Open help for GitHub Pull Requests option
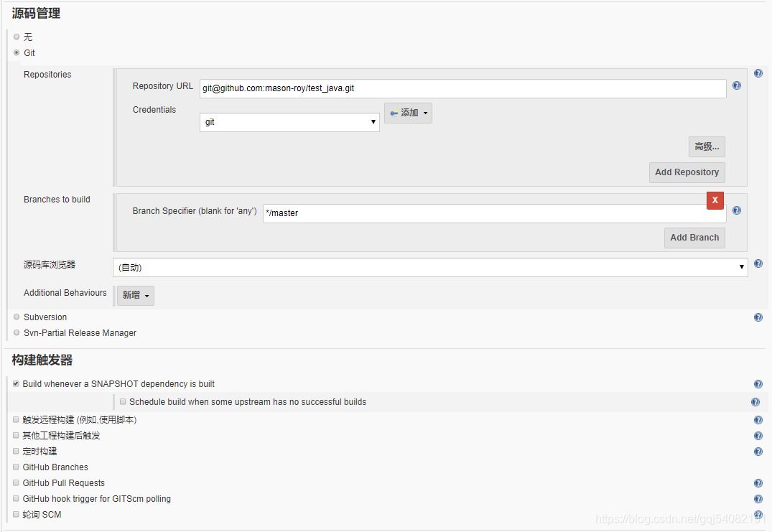The height and width of the screenshot is (532, 772). click(x=758, y=483)
